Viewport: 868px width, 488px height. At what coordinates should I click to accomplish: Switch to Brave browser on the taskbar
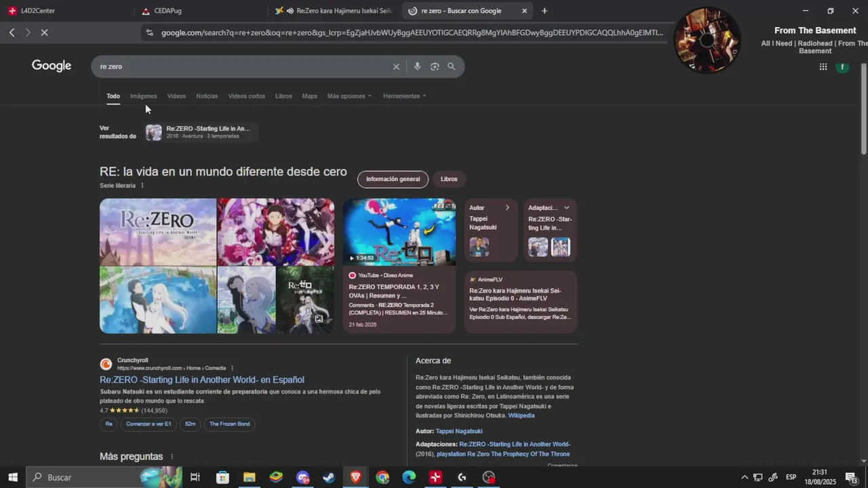coord(355,477)
